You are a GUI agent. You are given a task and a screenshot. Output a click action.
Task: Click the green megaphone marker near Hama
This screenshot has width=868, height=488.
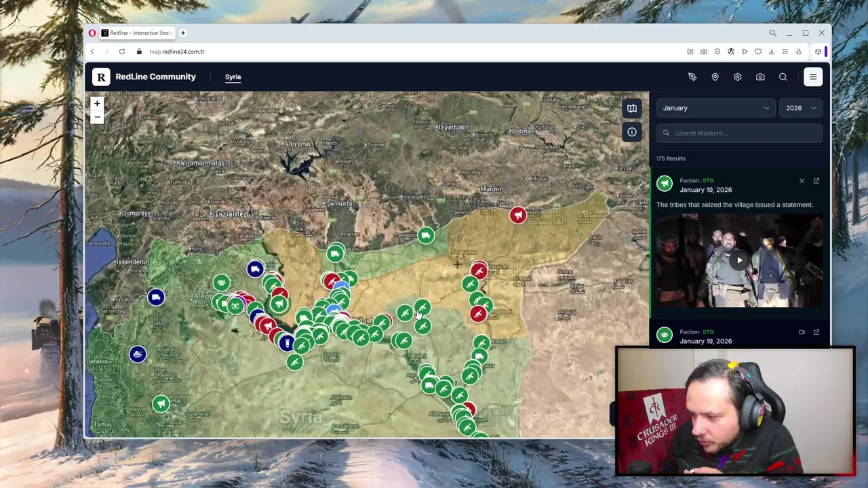point(161,404)
